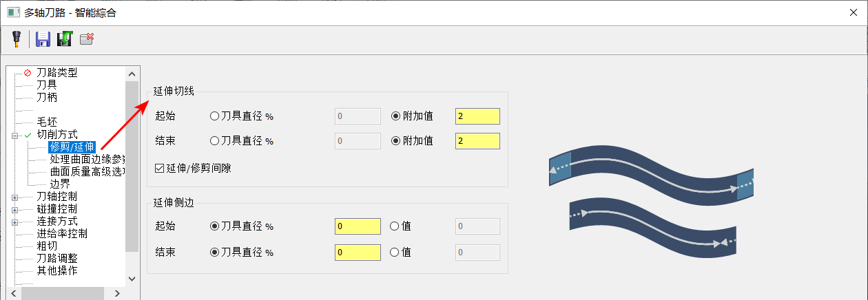868x300 pixels.
Task: Expand the 碰撞控制 tree node
Action: coord(15,208)
